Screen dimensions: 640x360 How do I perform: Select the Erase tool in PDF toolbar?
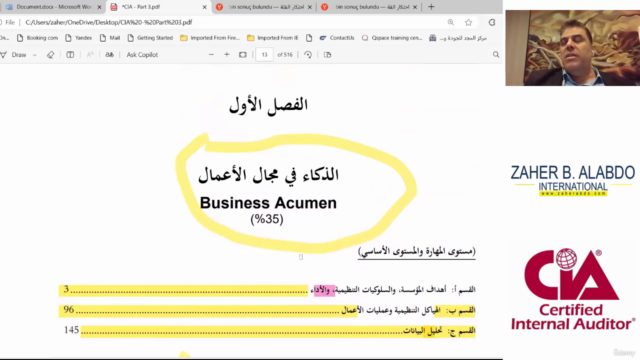pos(50,55)
